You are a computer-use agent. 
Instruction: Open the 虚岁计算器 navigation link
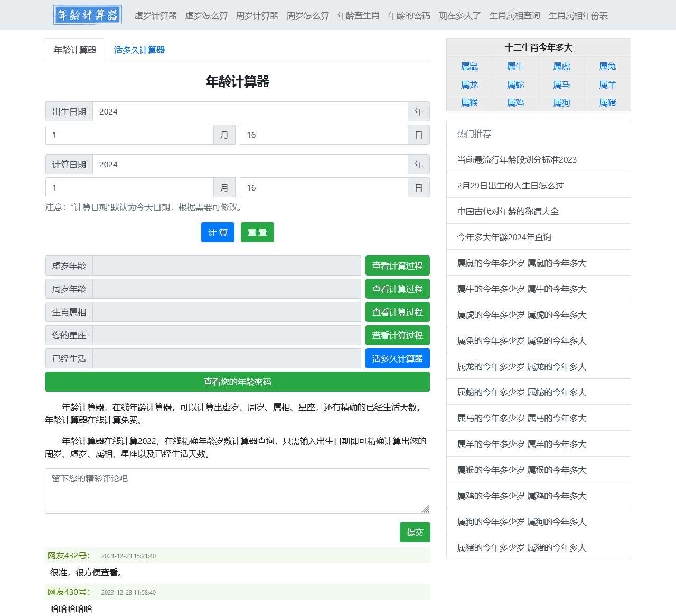coord(155,16)
